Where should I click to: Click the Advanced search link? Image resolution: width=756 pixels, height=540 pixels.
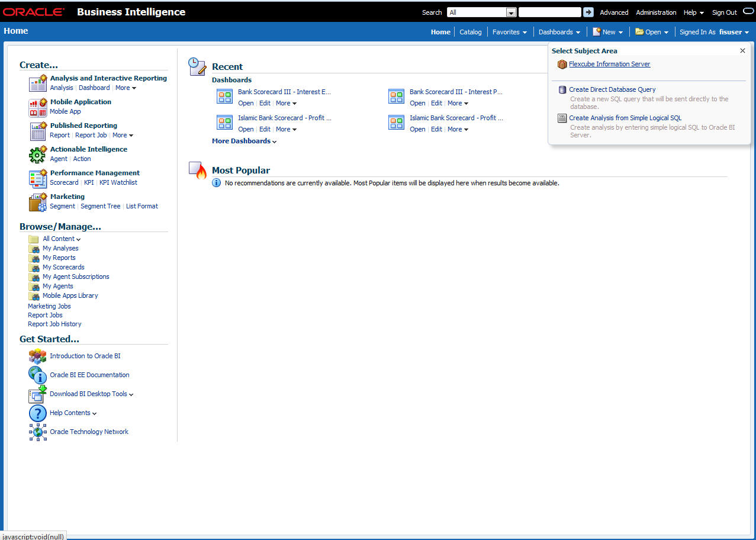point(614,12)
